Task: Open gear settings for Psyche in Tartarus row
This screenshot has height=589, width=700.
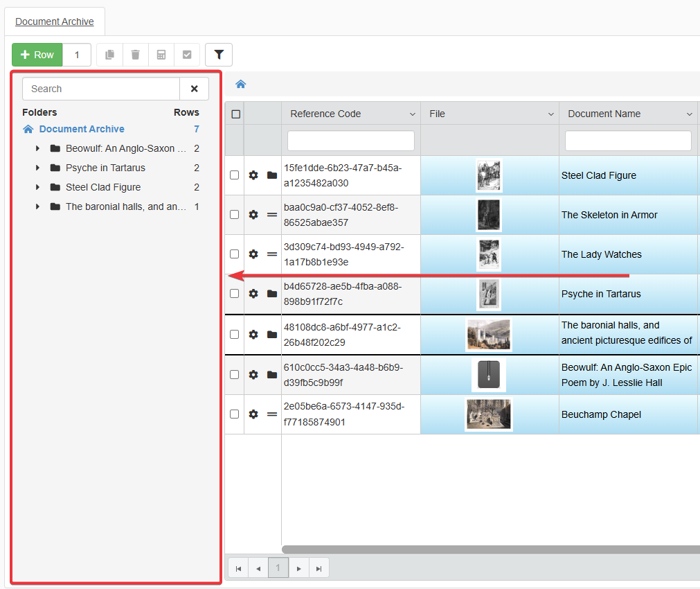Action: tap(253, 294)
